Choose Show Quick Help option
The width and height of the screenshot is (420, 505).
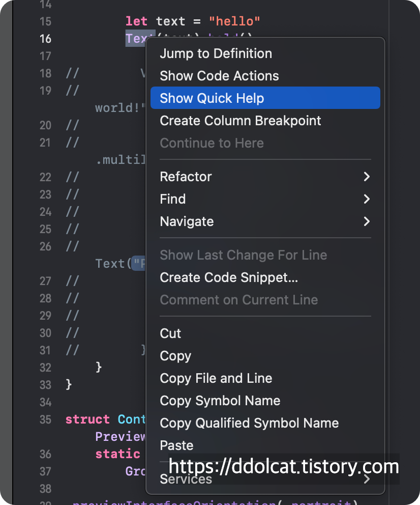[212, 98]
